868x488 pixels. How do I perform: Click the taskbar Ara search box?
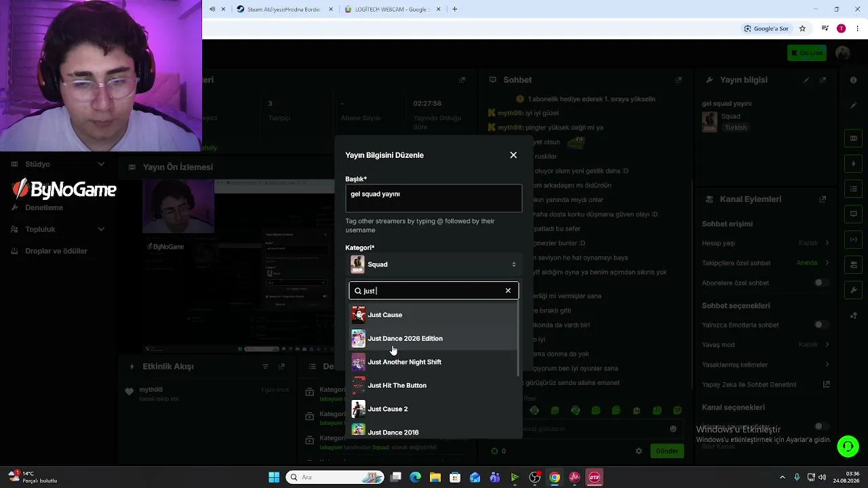point(334,477)
